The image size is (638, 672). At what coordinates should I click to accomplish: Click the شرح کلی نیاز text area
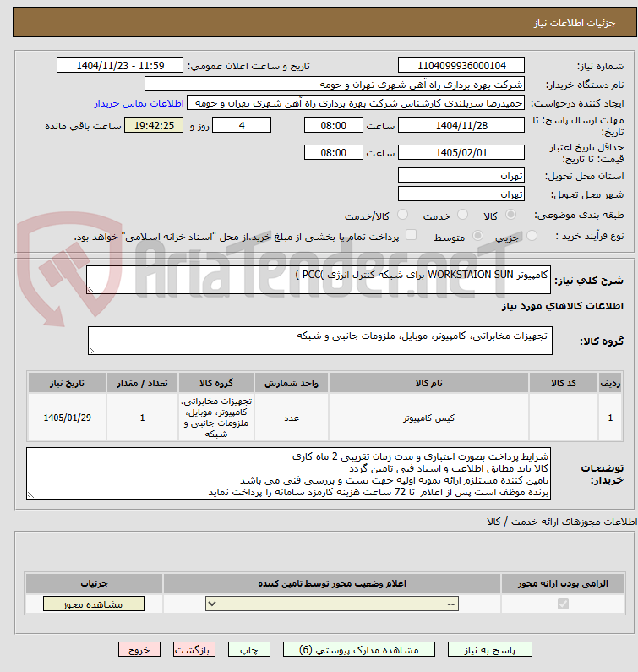click(x=319, y=280)
